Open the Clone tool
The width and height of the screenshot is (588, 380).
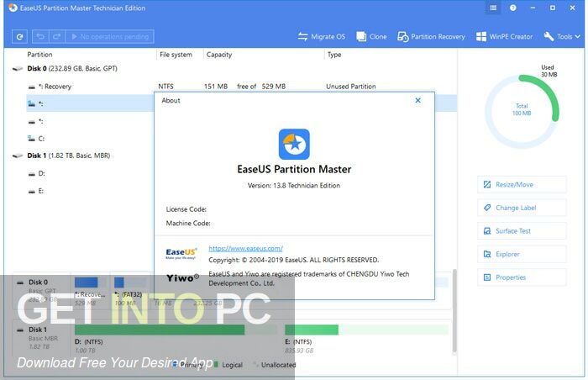pos(371,36)
